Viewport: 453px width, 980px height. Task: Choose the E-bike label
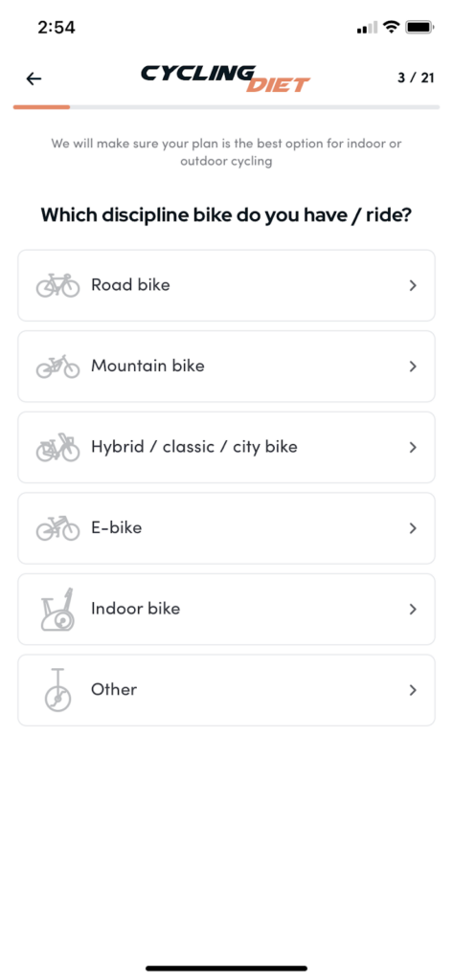tap(117, 527)
